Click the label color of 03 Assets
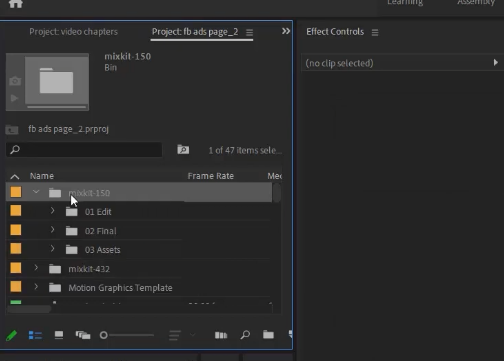504x361 pixels. coord(16,248)
